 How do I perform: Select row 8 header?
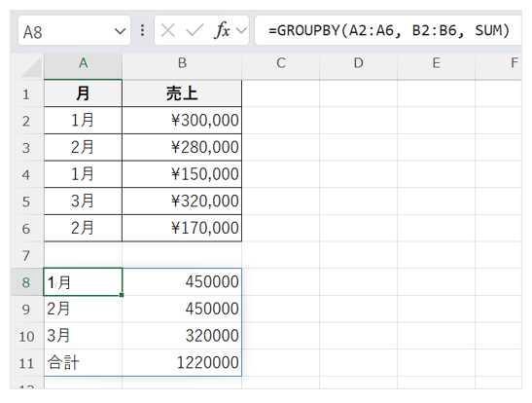27,282
